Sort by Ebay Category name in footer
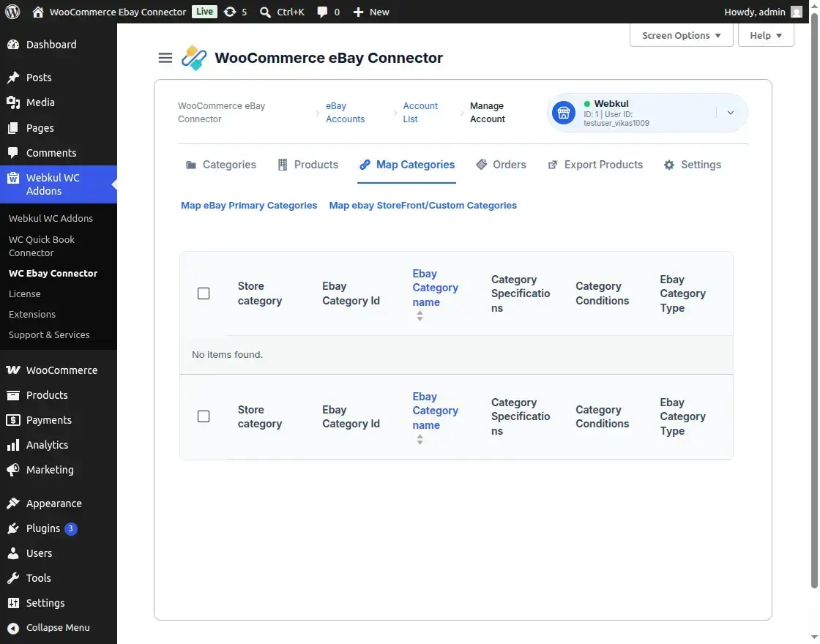This screenshot has width=820, height=644. coord(435,411)
